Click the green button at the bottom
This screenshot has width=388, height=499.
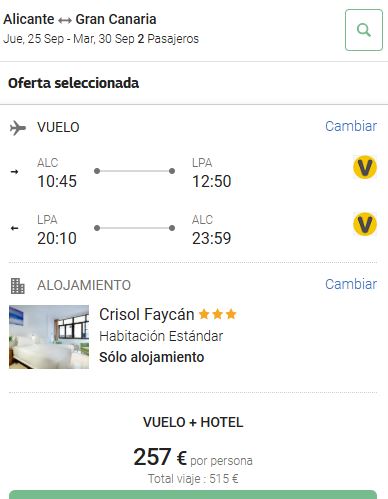(193, 495)
